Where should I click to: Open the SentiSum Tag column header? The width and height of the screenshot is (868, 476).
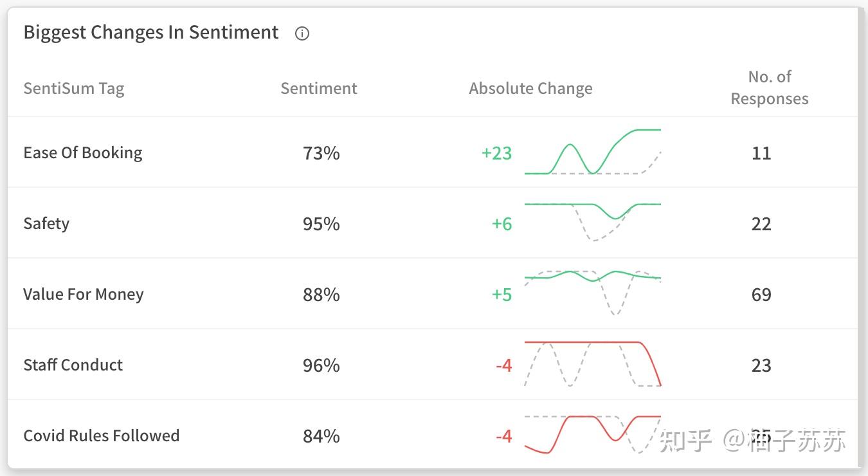point(73,88)
